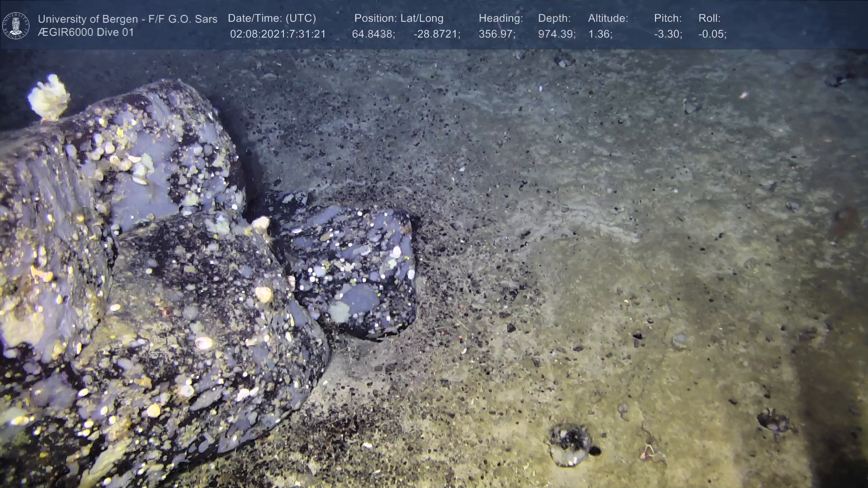Click the white sponge atop the large rock
868x488 pixels.
pos(49,97)
